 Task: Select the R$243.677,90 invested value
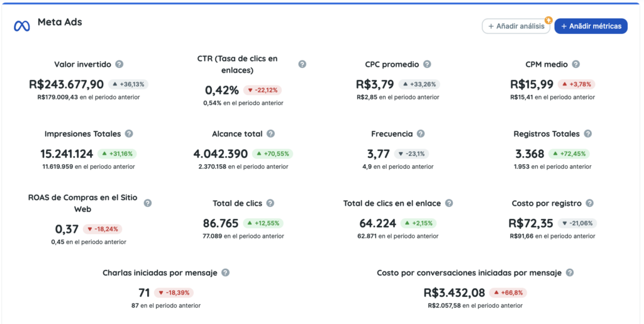tap(67, 84)
